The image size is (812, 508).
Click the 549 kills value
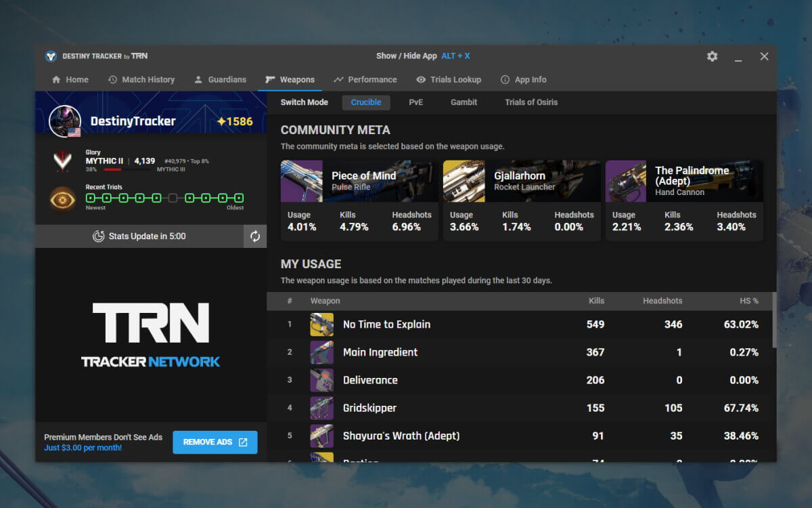(x=595, y=324)
